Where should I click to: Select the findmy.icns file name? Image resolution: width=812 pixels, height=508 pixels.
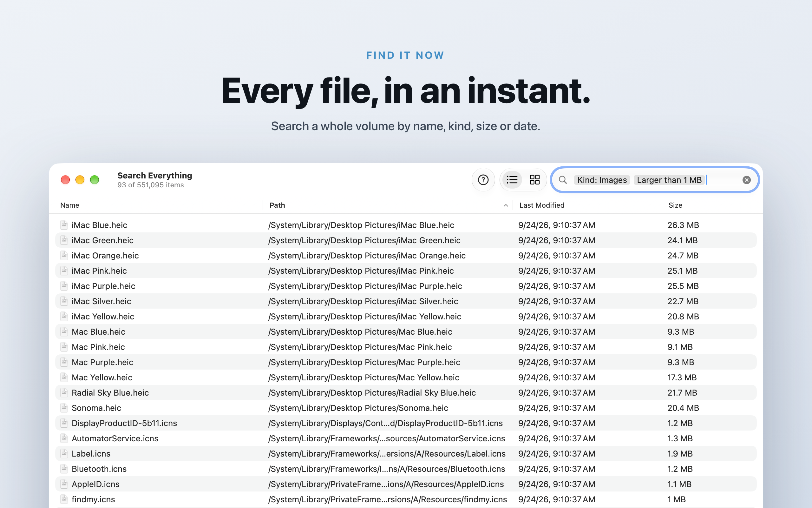pyautogui.click(x=93, y=499)
